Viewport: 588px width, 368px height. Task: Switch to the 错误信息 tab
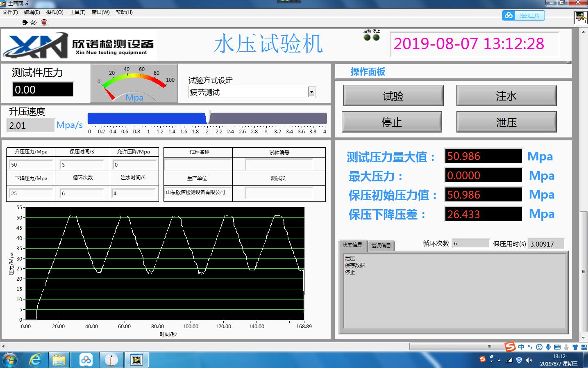tap(381, 245)
